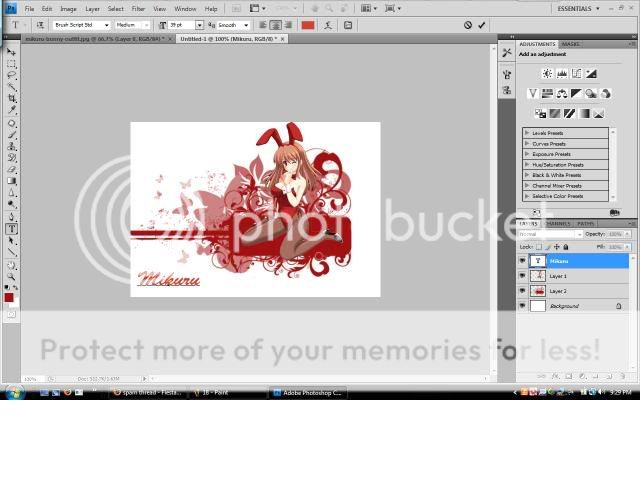Cancel the current text edits
Image resolution: width=640 pixels, height=485 pixels.
(468, 25)
